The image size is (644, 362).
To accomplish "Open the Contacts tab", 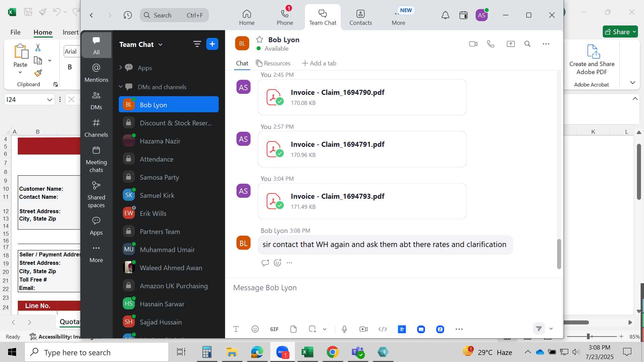I will pos(361,17).
